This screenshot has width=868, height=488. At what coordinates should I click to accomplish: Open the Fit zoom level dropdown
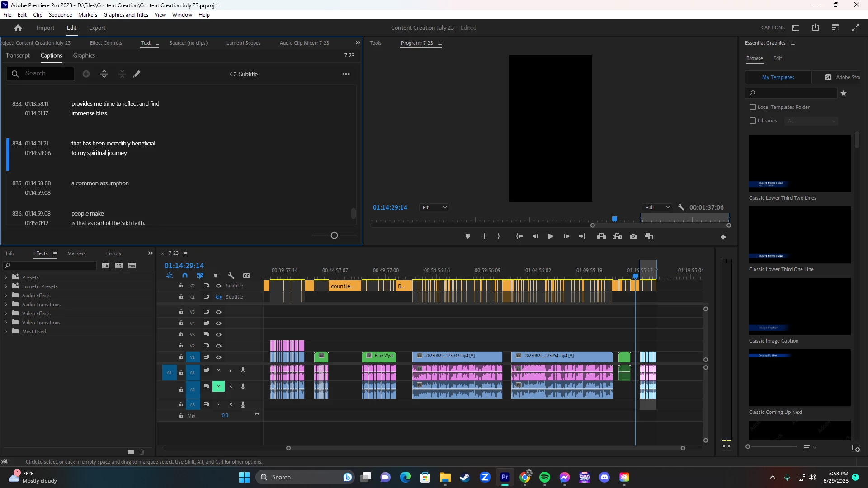[x=434, y=207]
